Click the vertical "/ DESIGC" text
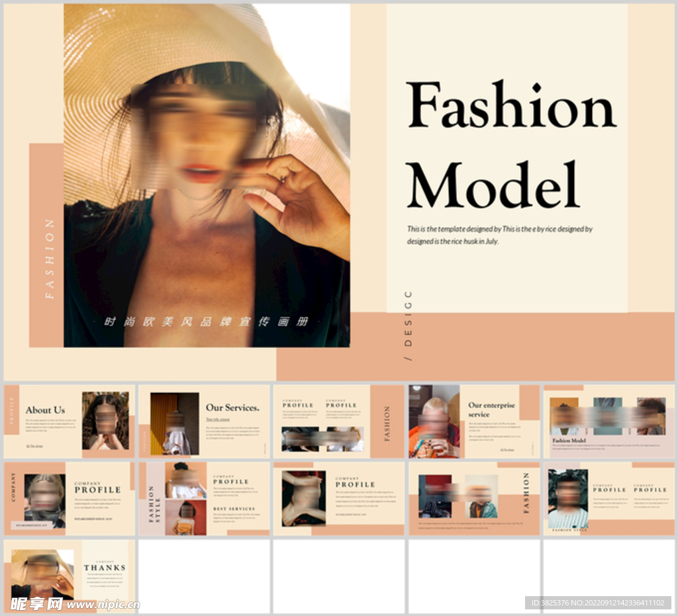 tap(408, 326)
